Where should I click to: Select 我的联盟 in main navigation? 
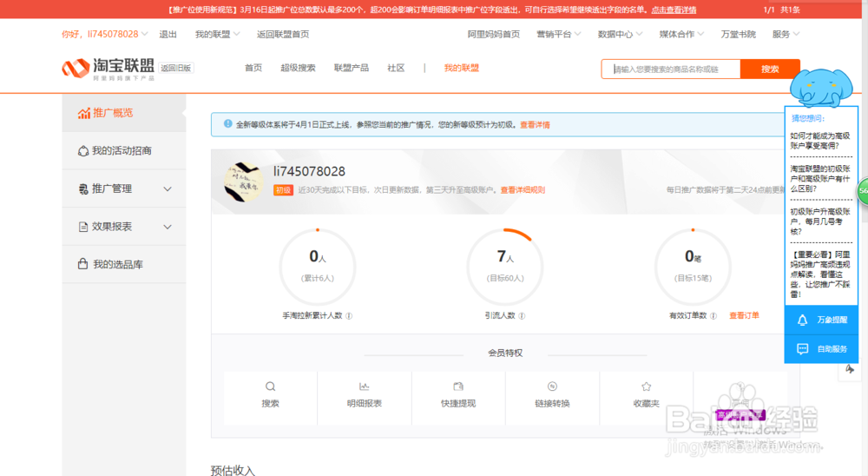[x=461, y=68]
